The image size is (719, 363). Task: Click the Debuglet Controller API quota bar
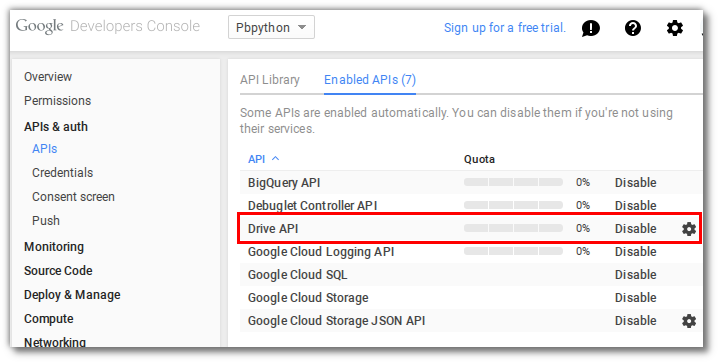point(513,205)
